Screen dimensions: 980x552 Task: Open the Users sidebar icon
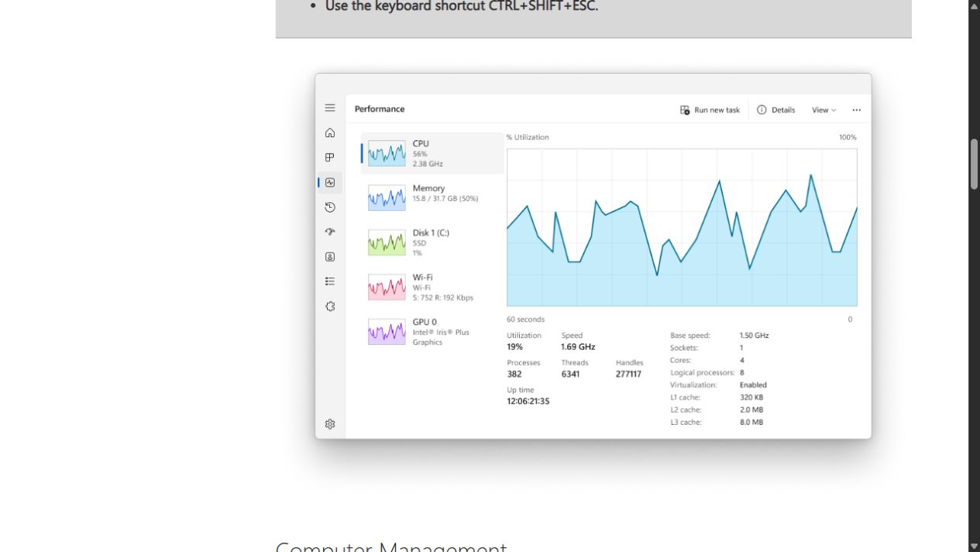[x=330, y=257]
